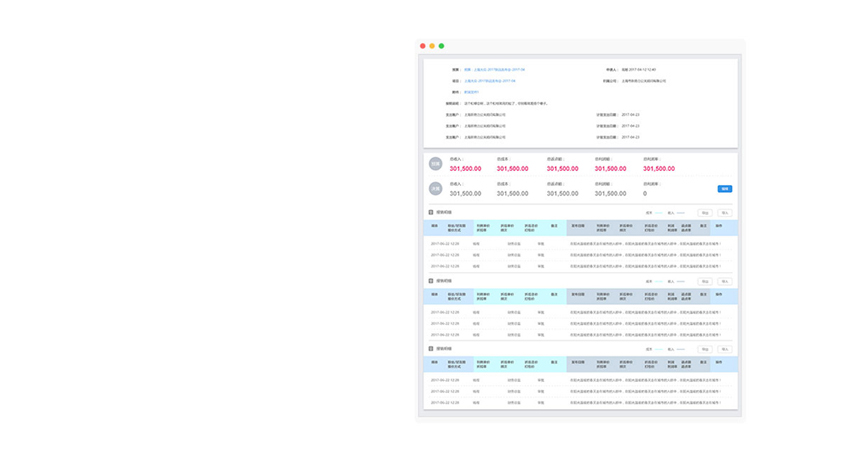Click the export button in the second table section
The height and width of the screenshot is (462, 850).
(x=705, y=282)
